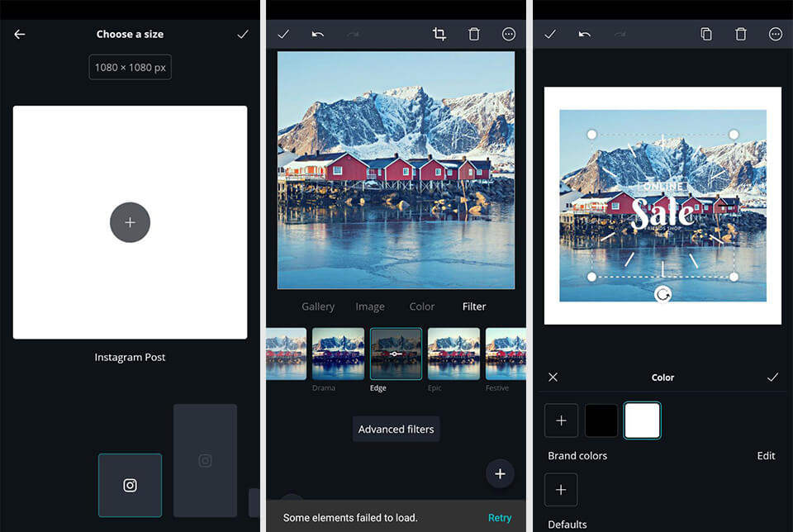Tap the plus circle on blank canvas
This screenshot has width=793, height=532.
click(x=130, y=222)
